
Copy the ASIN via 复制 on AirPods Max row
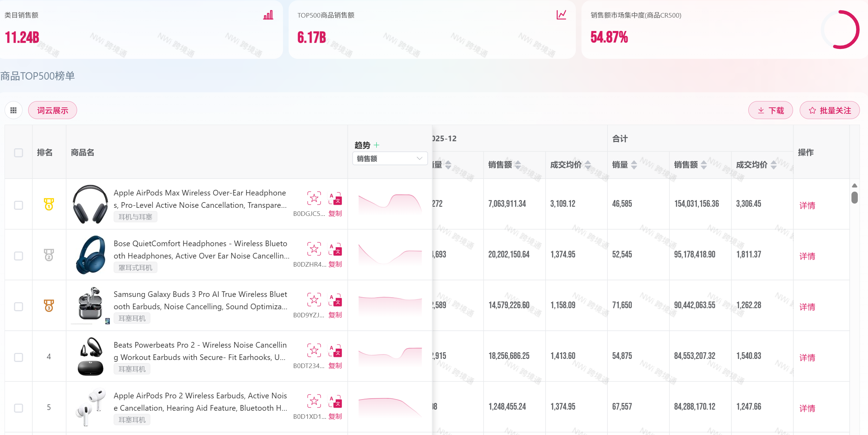pyautogui.click(x=335, y=213)
